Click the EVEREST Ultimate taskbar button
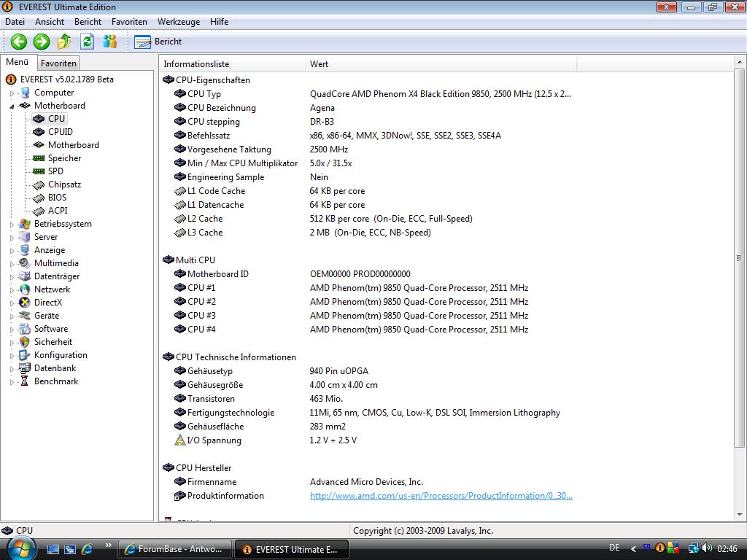This screenshot has width=747, height=560. (x=292, y=549)
